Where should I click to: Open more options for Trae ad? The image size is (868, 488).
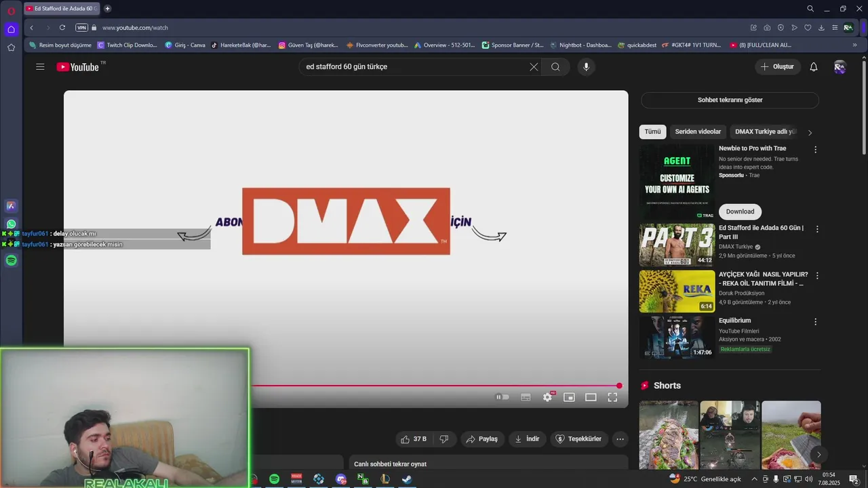815,149
